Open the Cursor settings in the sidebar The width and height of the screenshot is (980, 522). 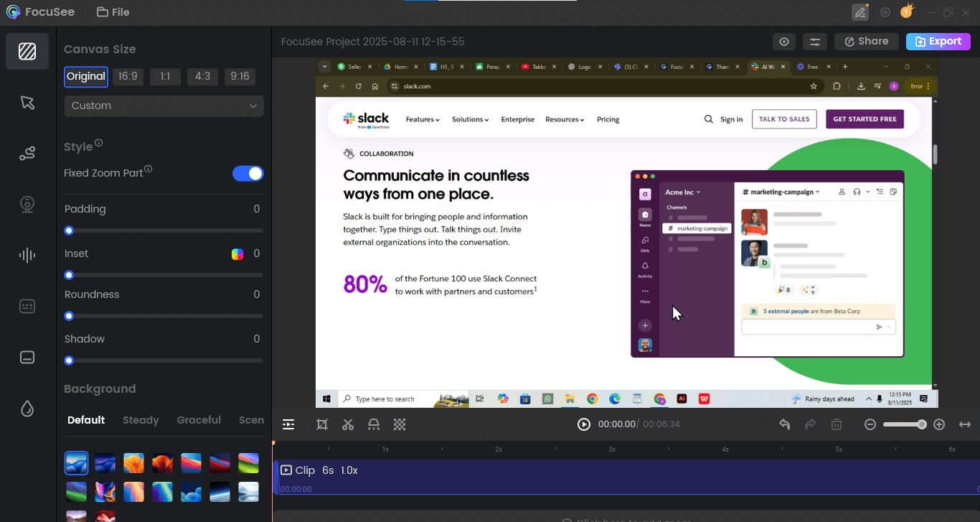pos(27,102)
